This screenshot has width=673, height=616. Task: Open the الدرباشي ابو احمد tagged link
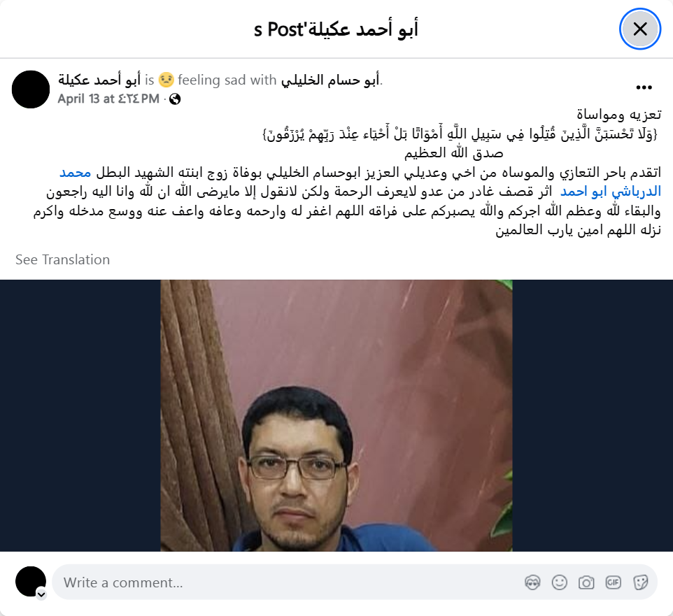(x=610, y=192)
